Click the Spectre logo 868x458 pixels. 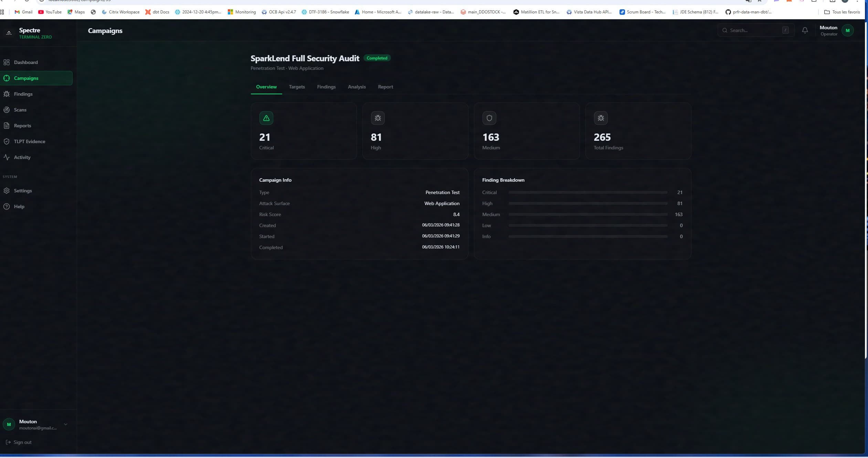(x=30, y=33)
